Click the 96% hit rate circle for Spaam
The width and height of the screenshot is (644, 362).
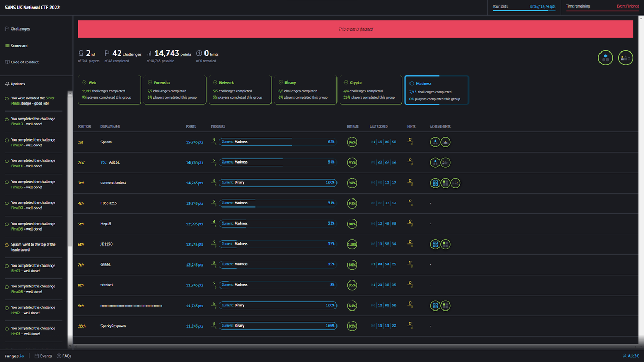click(352, 142)
